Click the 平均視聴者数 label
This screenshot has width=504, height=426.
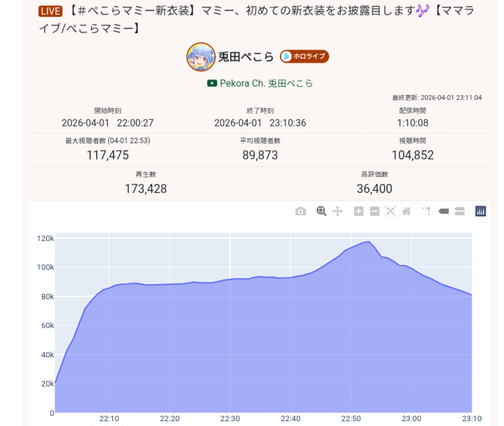pyautogui.click(x=260, y=141)
